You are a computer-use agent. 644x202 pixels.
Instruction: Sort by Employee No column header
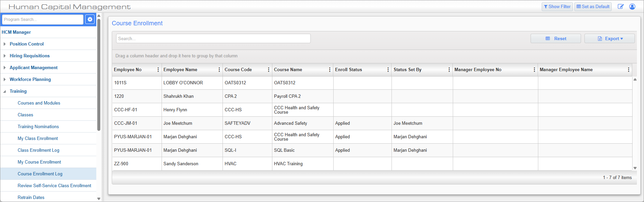(x=128, y=69)
